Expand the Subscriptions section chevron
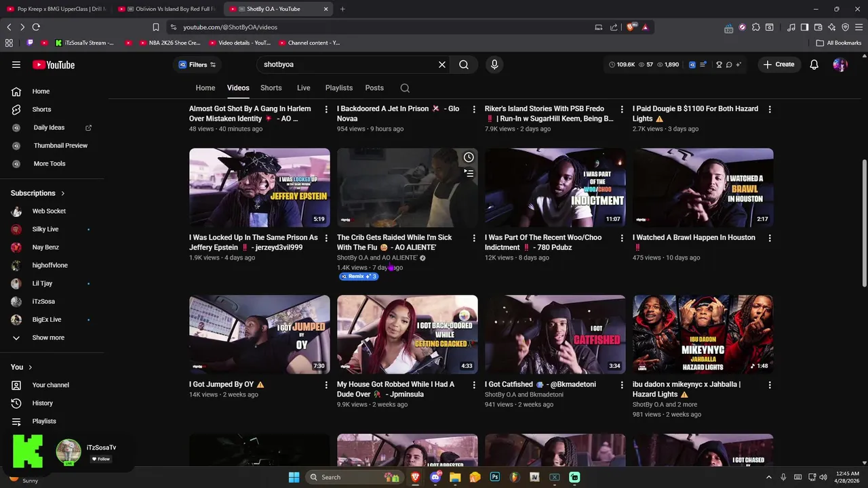 63,193
